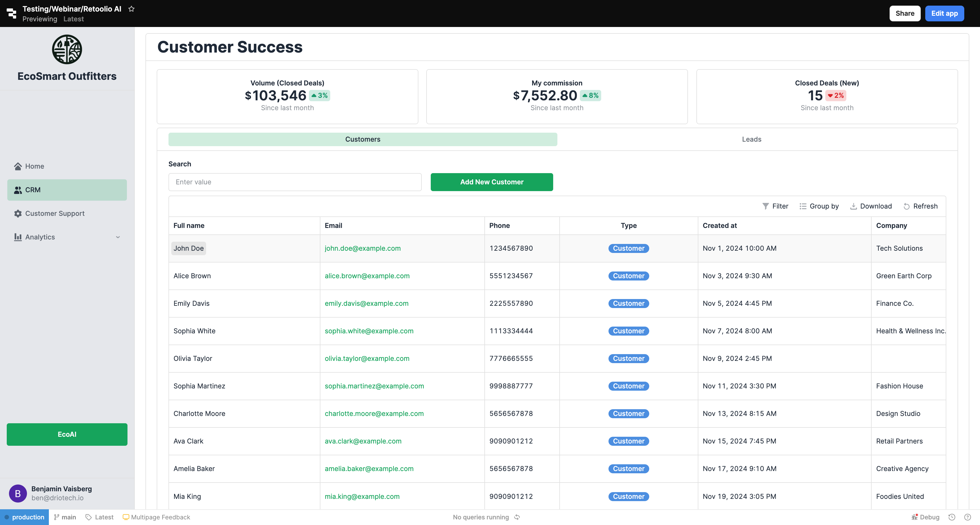Click the Volume (Closed Deals) statistic card
Screen dimensions: 980x525
(287, 96)
